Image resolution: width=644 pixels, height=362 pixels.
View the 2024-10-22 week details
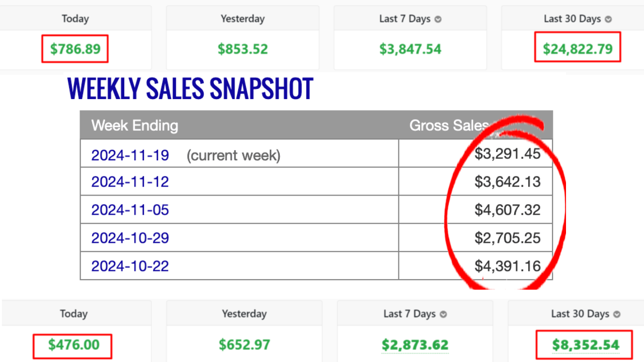tap(130, 266)
